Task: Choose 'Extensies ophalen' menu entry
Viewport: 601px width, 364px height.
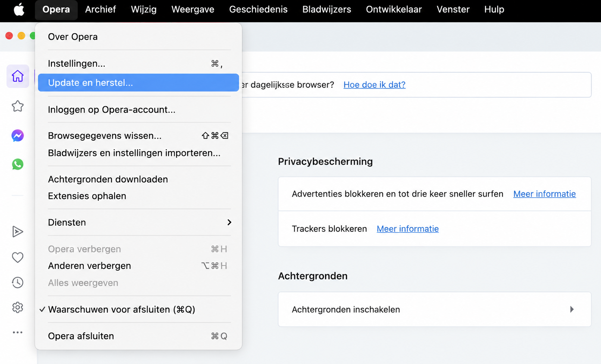Action: [x=138, y=196]
